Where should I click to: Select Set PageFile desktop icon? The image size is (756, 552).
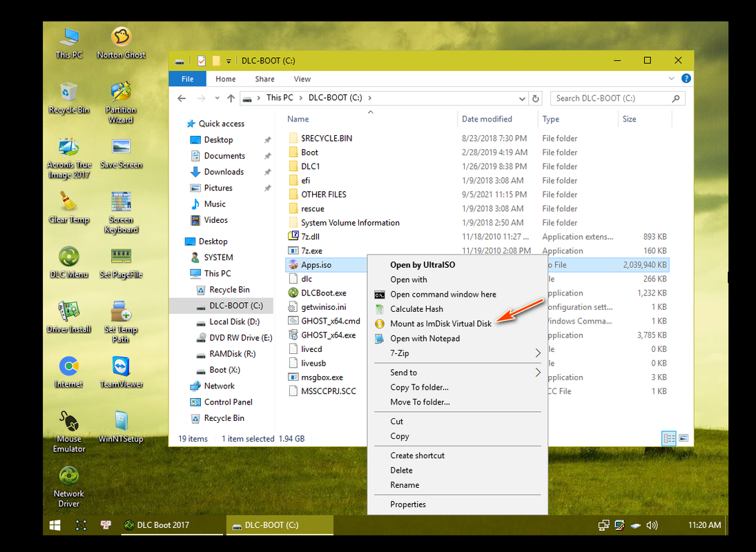(x=121, y=263)
